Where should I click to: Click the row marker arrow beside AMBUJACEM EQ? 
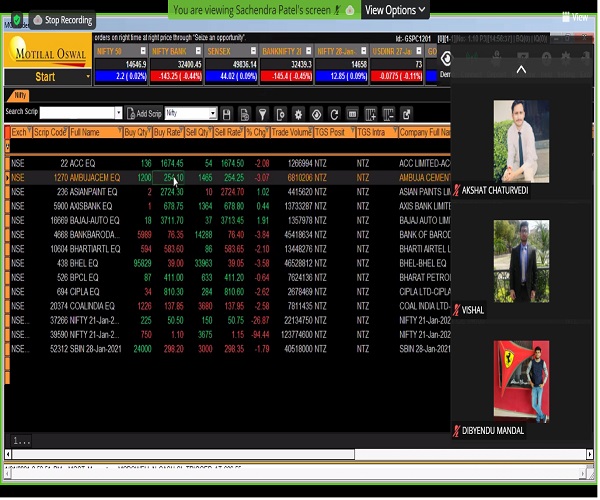coord(7,178)
